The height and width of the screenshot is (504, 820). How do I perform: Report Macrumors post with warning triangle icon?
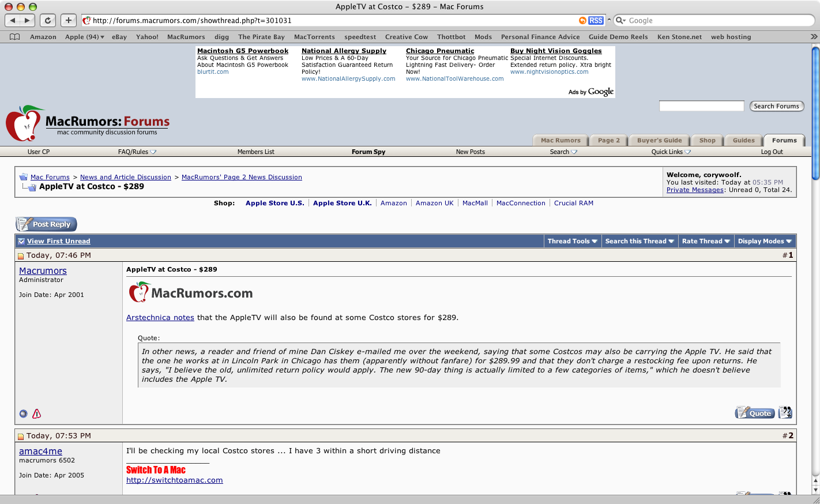[x=37, y=413]
